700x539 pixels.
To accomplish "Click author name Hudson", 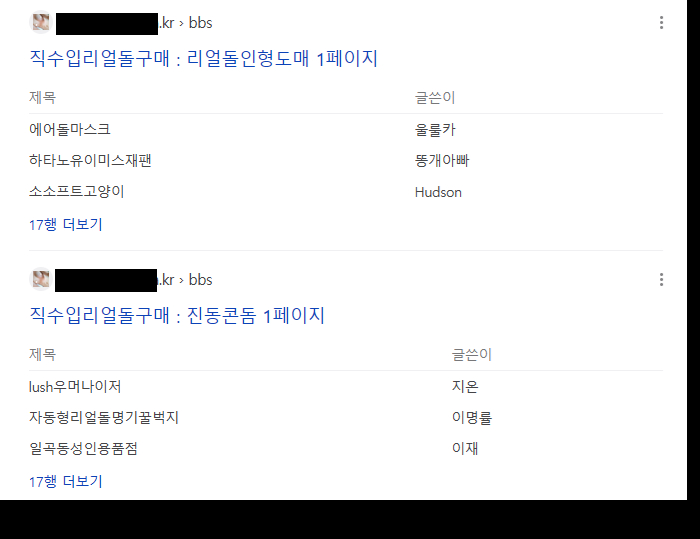I will pos(438,191).
